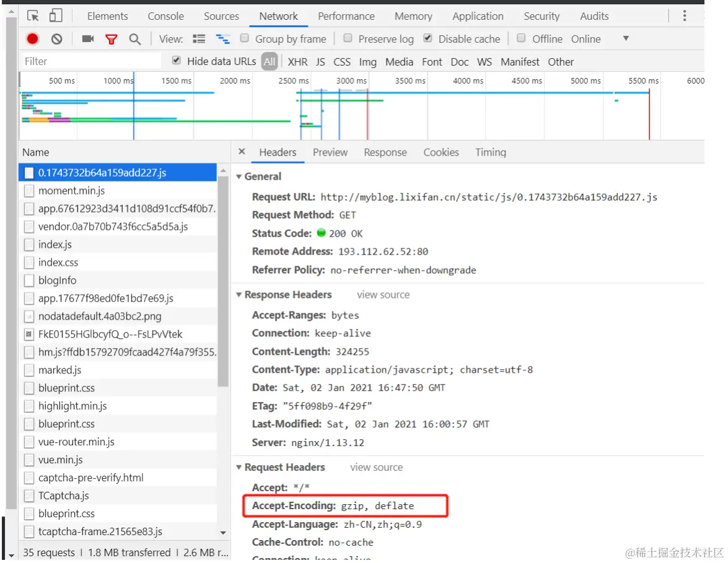The image size is (728, 563).
Task: Click file icon next to marked.js
Action: click(29, 370)
